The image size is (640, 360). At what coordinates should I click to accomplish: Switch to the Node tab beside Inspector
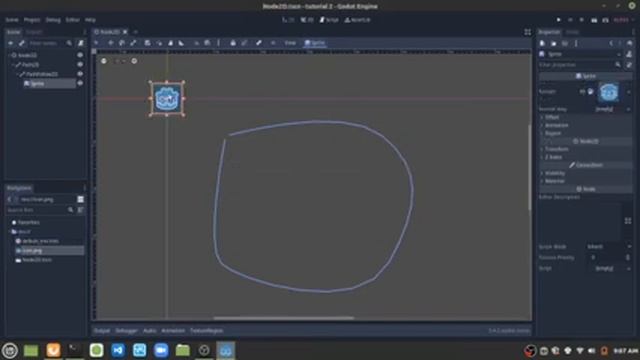click(572, 32)
